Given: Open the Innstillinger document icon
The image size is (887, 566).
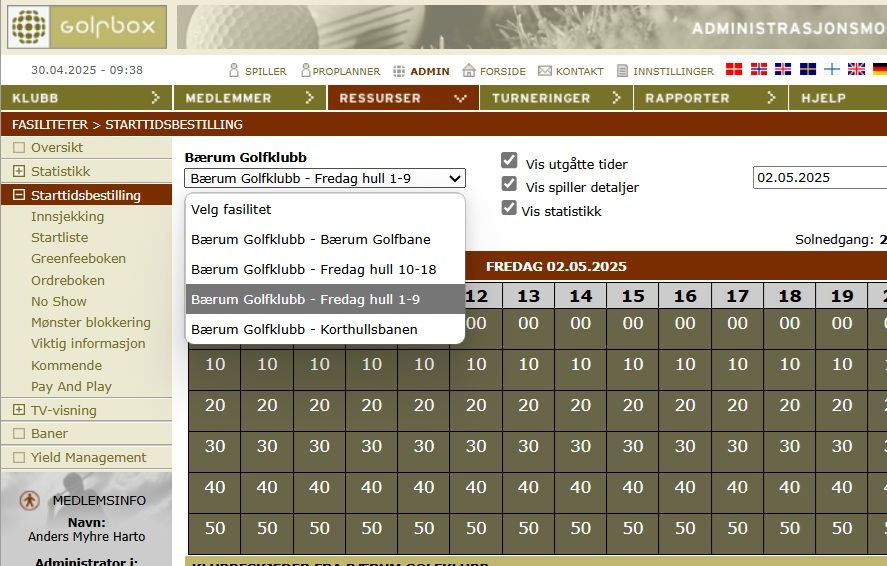Looking at the screenshot, I should pos(622,71).
